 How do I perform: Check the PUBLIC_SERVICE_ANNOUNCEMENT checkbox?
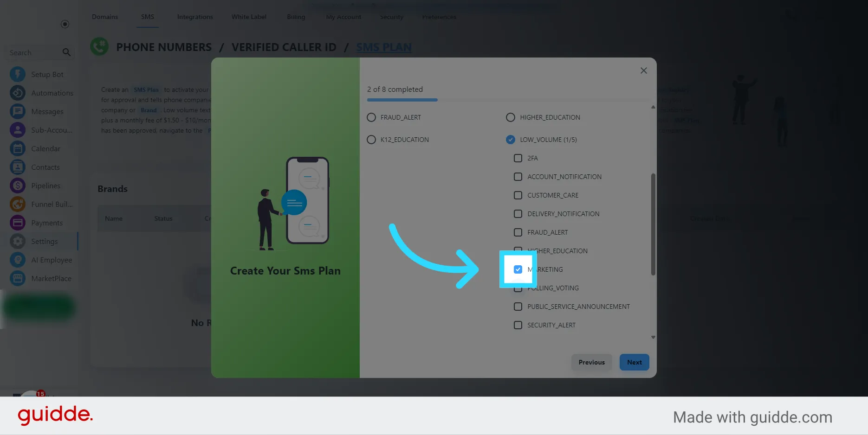click(x=518, y=307)
